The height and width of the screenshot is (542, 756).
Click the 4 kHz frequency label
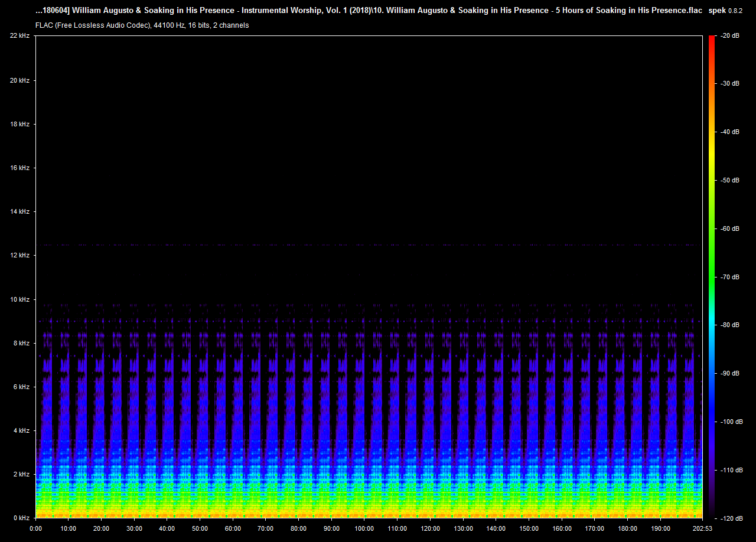pos(22,430)
